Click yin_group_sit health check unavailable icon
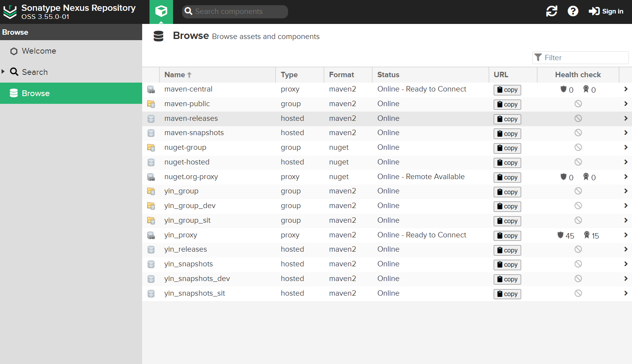632x364 pixels. pos(578,220)
